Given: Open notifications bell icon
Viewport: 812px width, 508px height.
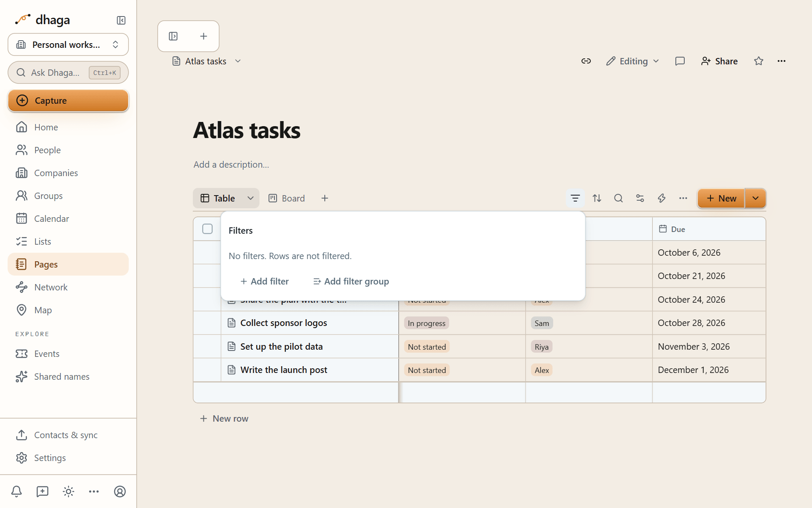Looking at the screenshot, I should (16, 491).
